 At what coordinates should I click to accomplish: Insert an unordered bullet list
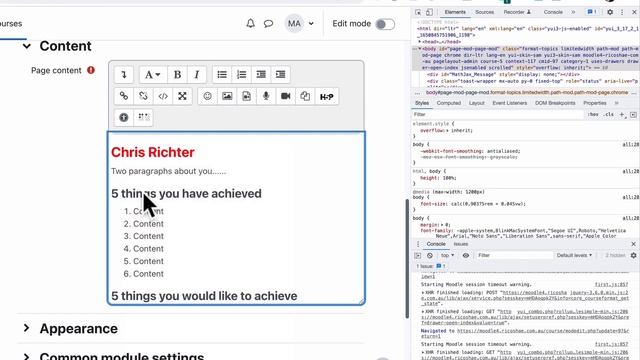pos(222,75)
